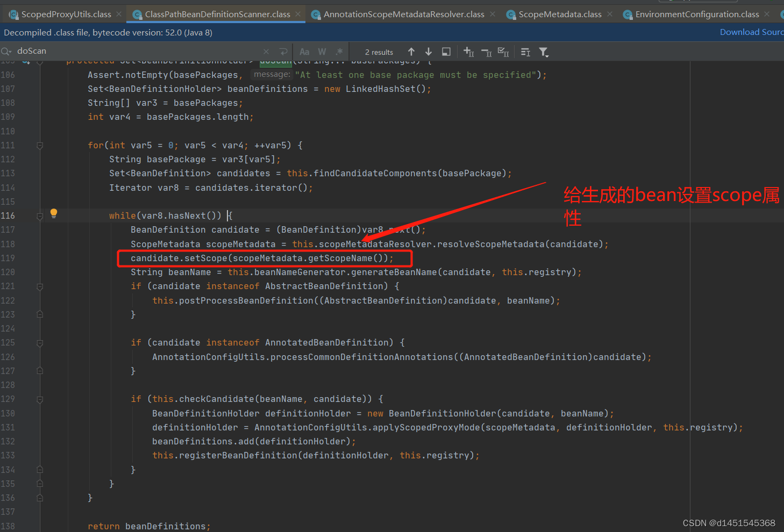Click fold end marker at line 123
This screenshot has height=532, width=784.
pos(40,314)
